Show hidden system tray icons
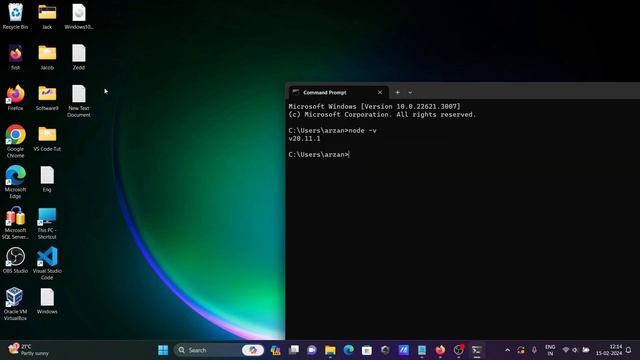640x360 pixels. click(507, 350)
